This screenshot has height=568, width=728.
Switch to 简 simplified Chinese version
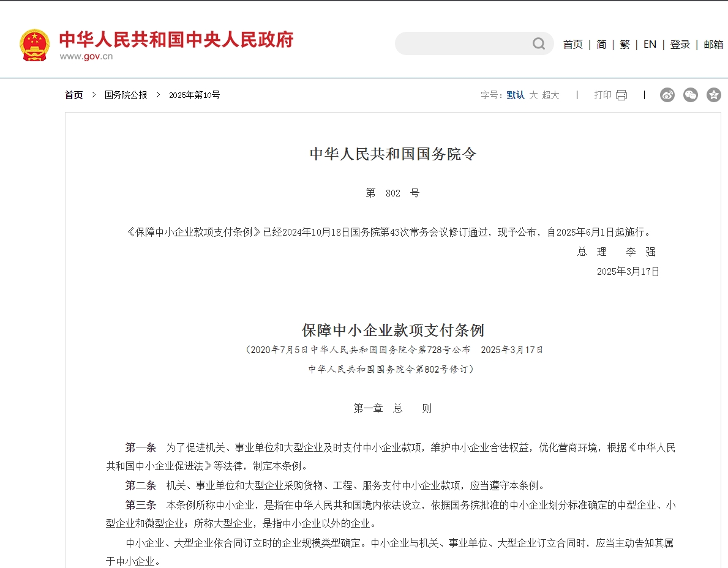coord(601,44)
